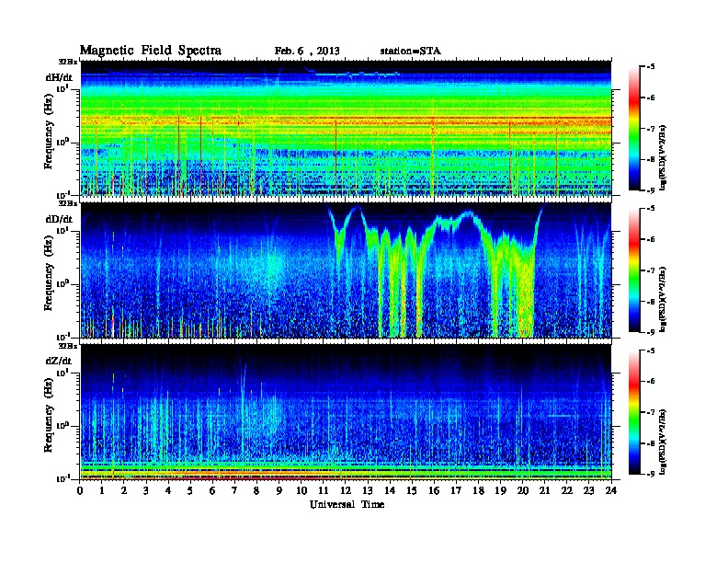Click the "-7" value on dD/dt color bar
The image size is (728, 563).
pyautogui.click(x=651, y=270)
